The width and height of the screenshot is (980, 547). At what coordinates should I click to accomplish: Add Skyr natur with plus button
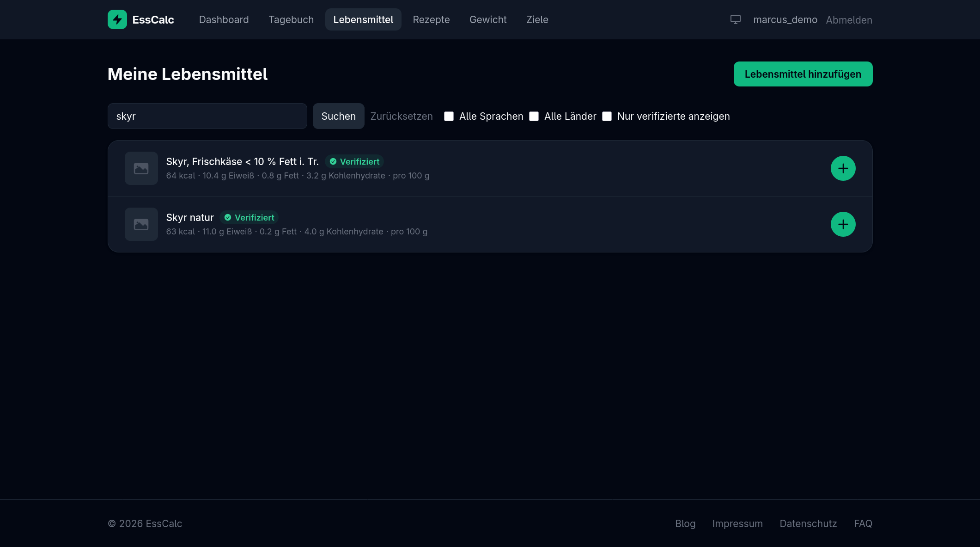pyautogui.click(x=843, y=224)
